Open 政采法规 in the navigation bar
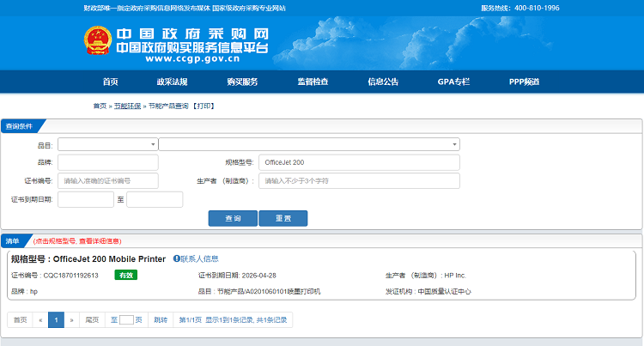The image size is (644, 346). tap(172, 82)
